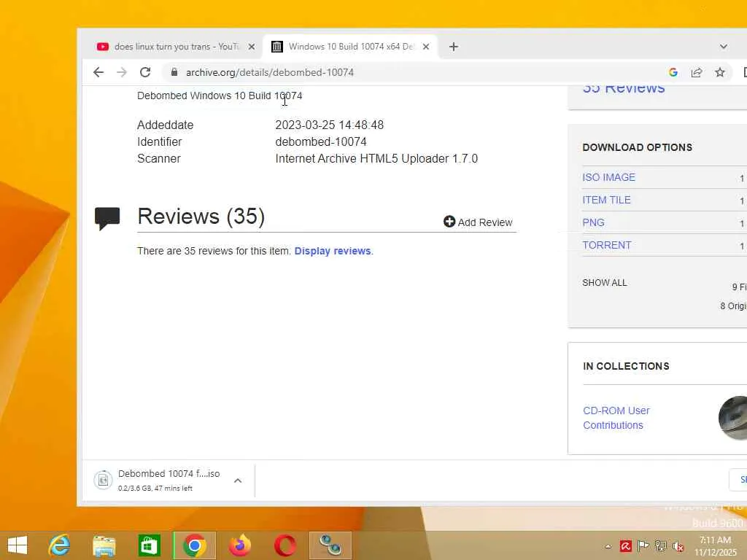
Task: Open the taskbar clock and date
Action: coord(715,546)
